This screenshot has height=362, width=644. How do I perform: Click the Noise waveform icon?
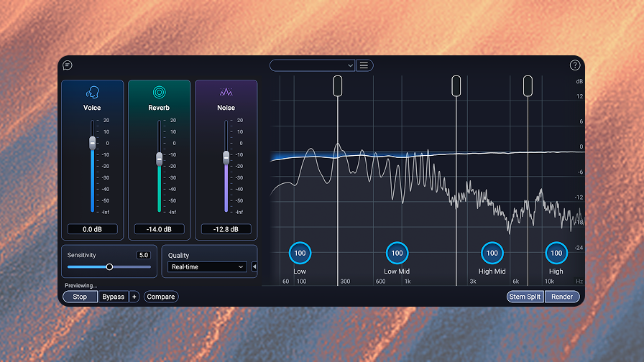coord(226,92)
